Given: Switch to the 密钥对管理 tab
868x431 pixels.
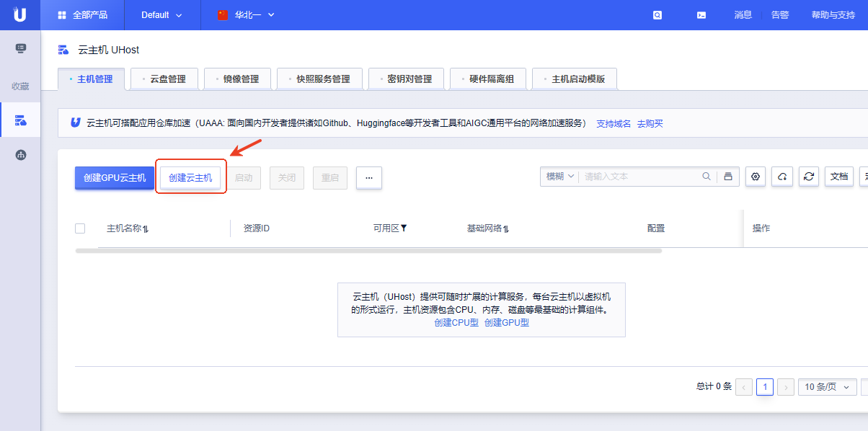Looking at the screenshot, I should click(x=405, y=79).
